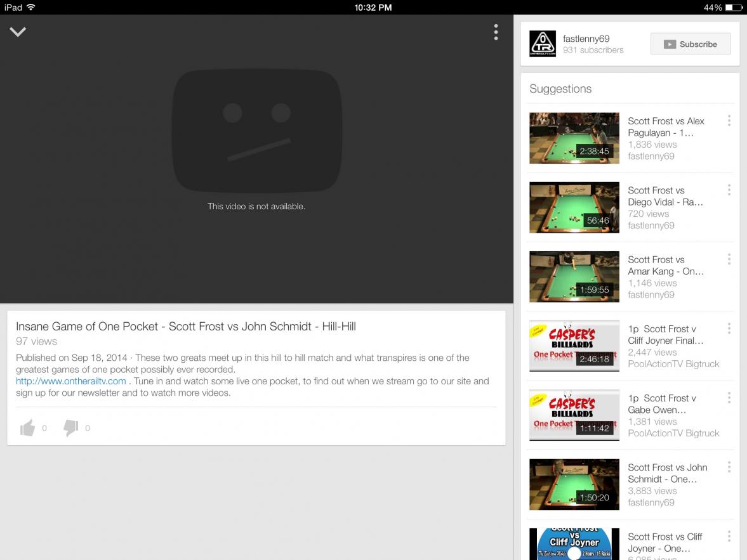Open options for Scott Frost vs John Schmidt suggestion
Image resolution: width=747 pixels, height=560 pixels.
(729, 467)
